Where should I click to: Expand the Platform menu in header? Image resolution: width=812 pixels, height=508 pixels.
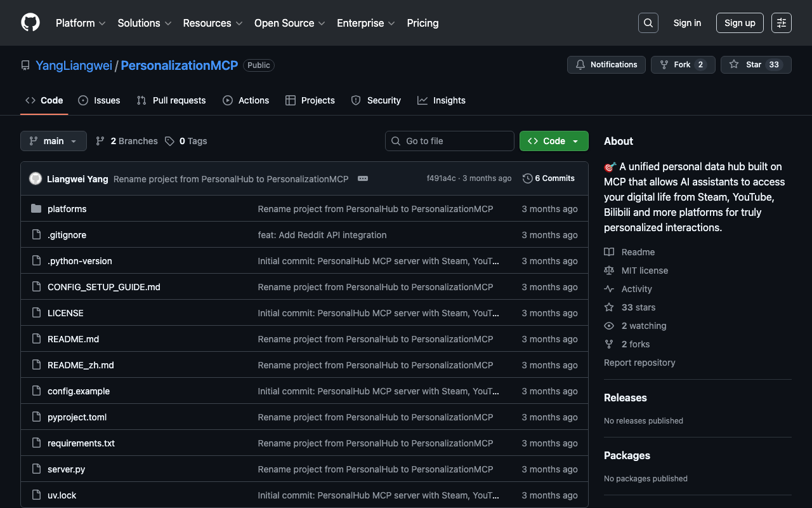tap(81, 23)
